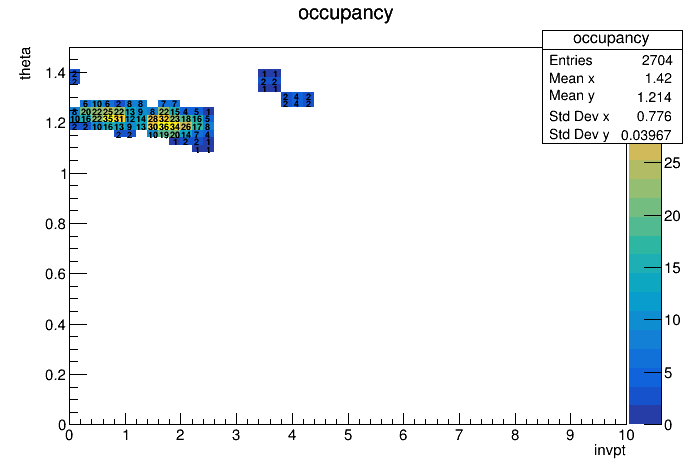The height and width of the screenshot is (472, 696).
Task: Click the theta axis tick label 1.4
Action: 55,73
